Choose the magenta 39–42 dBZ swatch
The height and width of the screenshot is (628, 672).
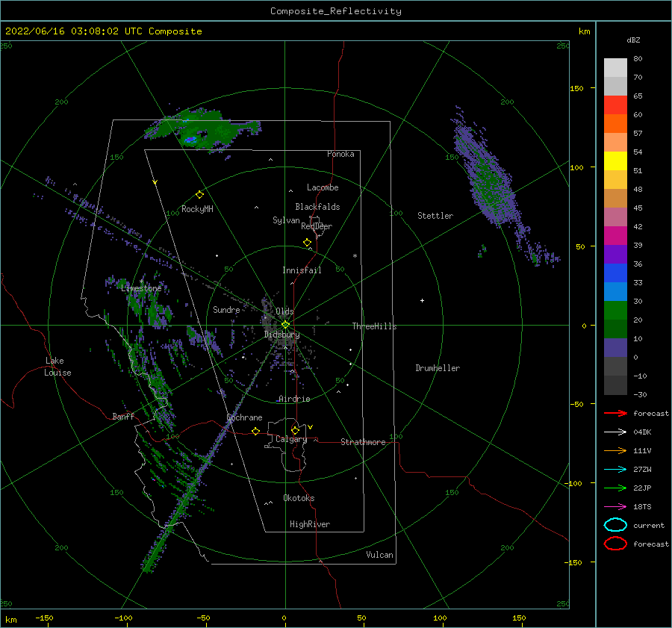tap(615, 236)
